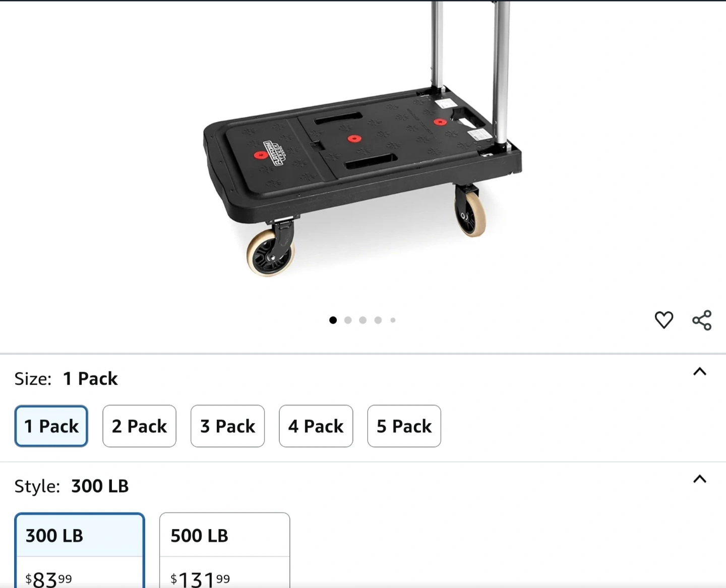
Task: Go to the second image dot
Action: [348, 320]
